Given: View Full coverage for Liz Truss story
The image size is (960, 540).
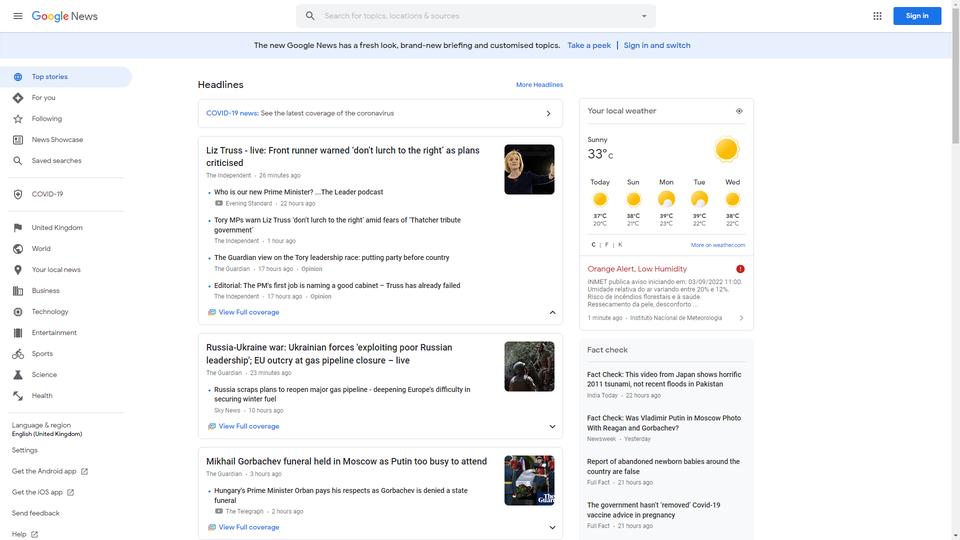Looking at the screenshot, I should pyautogui.click(x=243, y=312).
